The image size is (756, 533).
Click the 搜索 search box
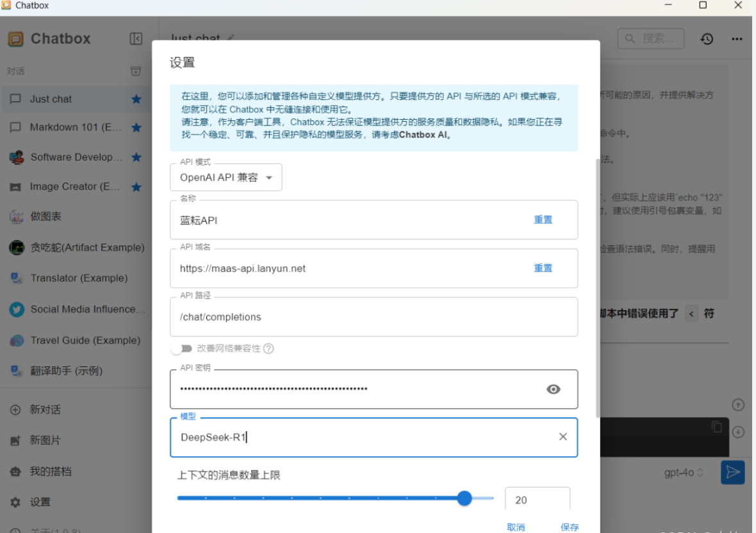tap(650, 38)
